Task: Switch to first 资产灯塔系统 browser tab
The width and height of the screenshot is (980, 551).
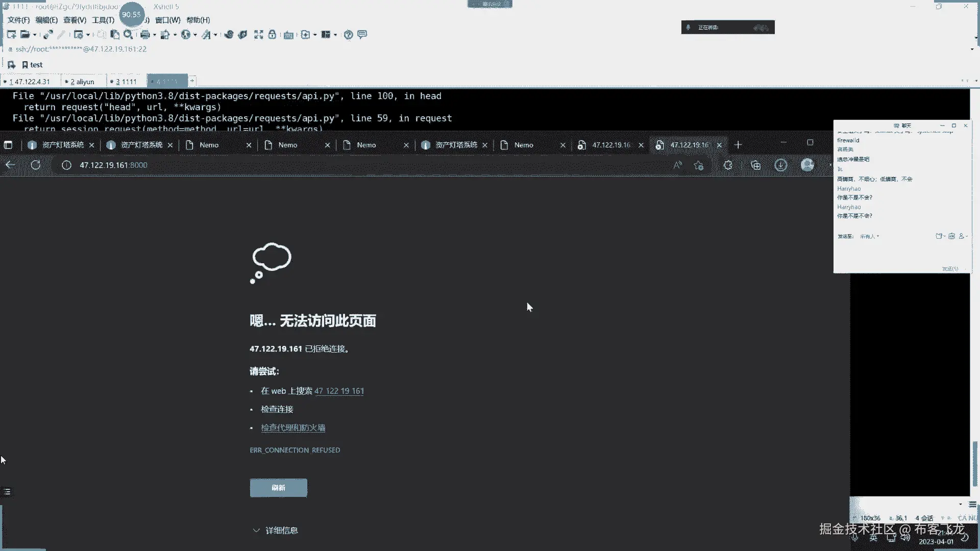Action: pyautogui.click(x=62, y=145)
